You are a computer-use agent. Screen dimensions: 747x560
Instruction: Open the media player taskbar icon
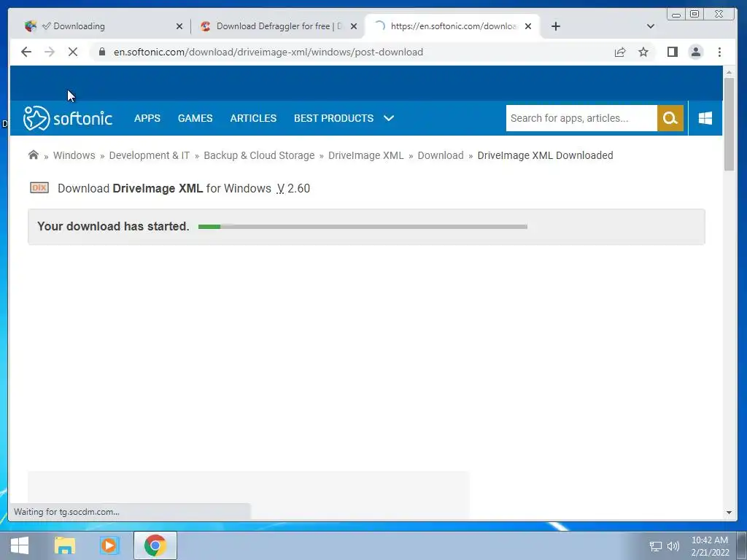(109, 545)
